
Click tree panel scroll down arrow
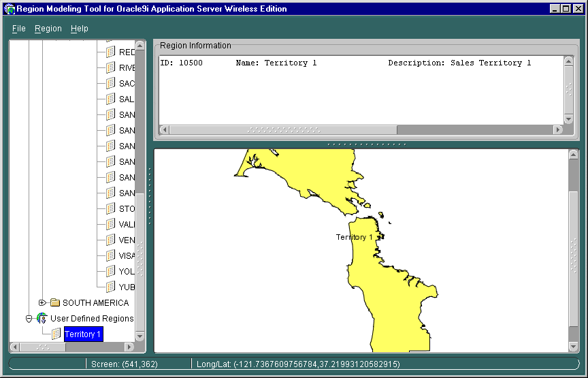click(140, 336)
